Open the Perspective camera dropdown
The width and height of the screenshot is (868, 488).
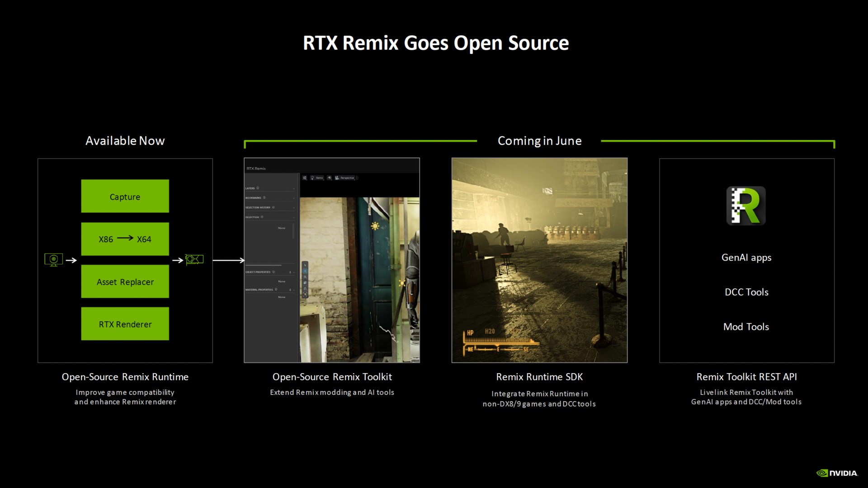345,178
